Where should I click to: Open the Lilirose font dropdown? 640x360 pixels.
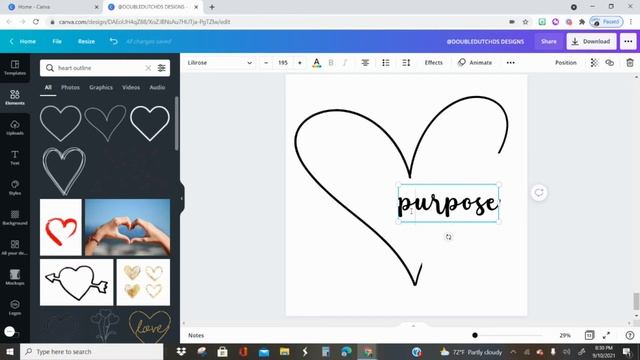tap(220, 63)
